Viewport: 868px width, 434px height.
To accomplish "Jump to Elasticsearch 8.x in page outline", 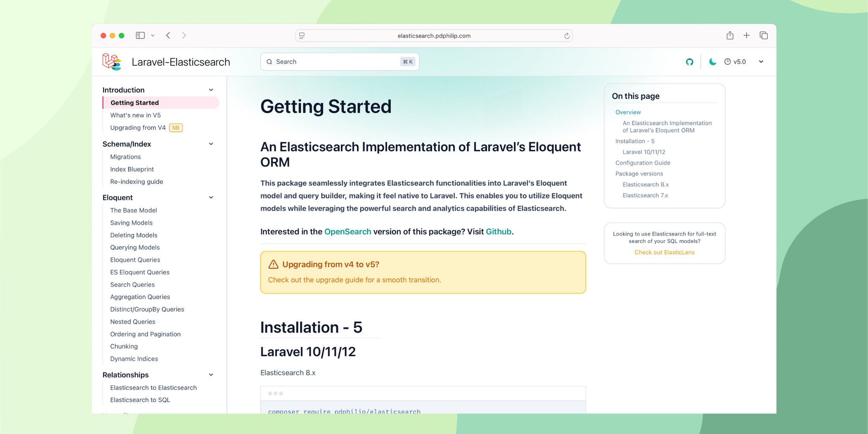I will point(645,184).
